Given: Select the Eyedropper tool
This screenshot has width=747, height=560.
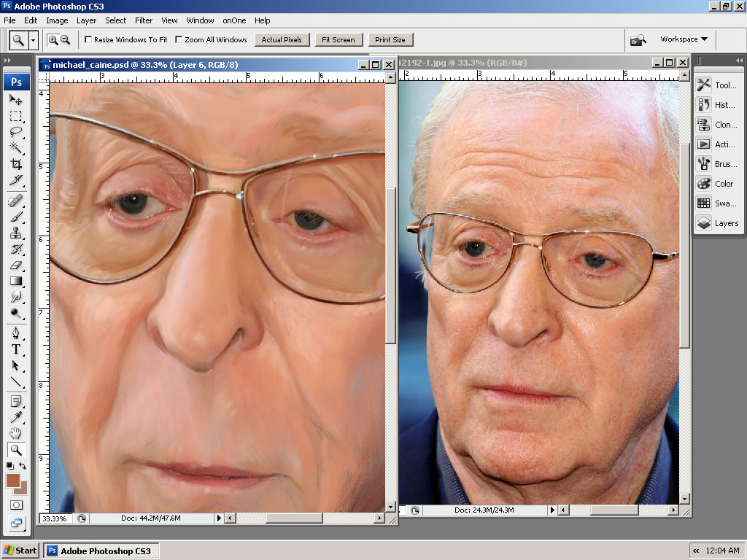Looking at the screenshot, I should (x=16, y=418).
